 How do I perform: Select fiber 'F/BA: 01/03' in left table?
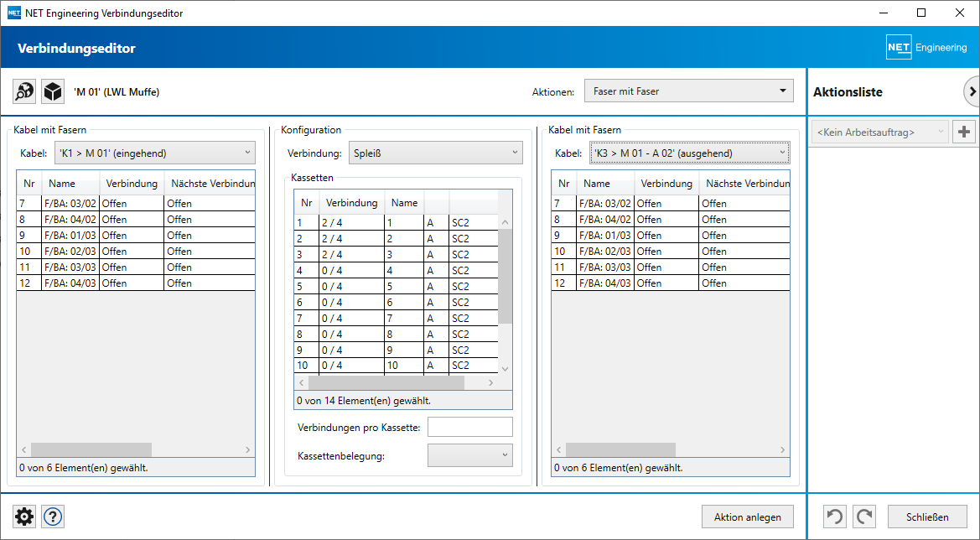pyautogui.click(x=136, y=235)
